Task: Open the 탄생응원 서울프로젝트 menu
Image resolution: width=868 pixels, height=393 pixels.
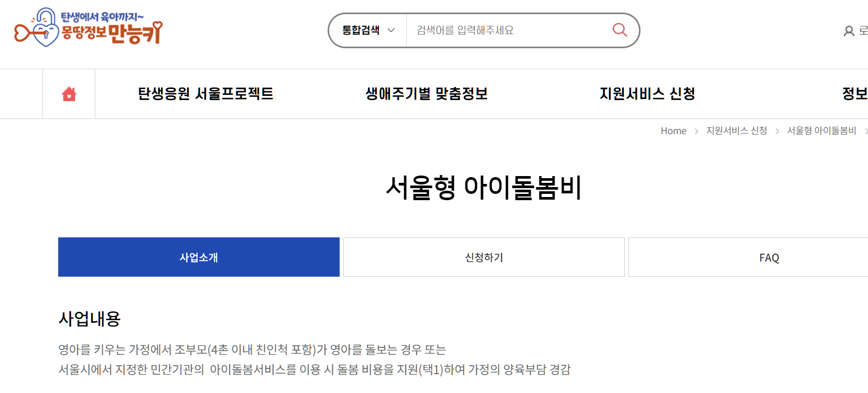Action: coord(205,93)
